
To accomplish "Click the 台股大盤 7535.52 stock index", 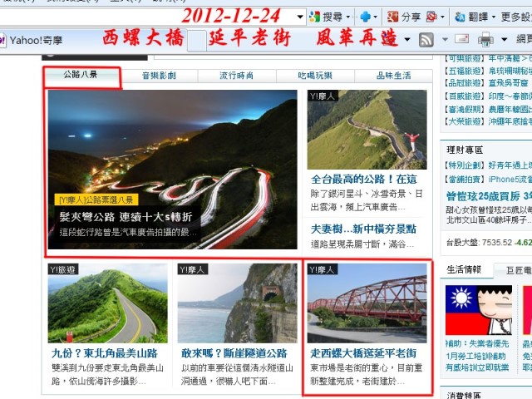I will click(x=489, y=243).
